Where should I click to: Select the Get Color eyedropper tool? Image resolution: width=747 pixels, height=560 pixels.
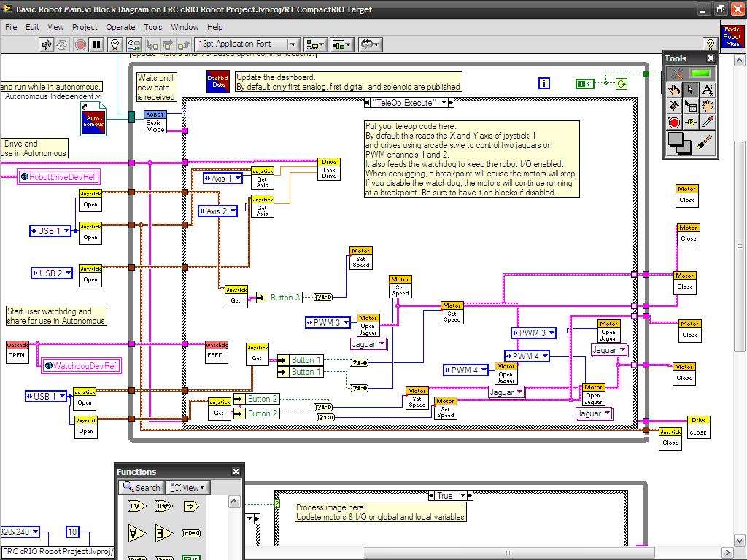[708, 122]
